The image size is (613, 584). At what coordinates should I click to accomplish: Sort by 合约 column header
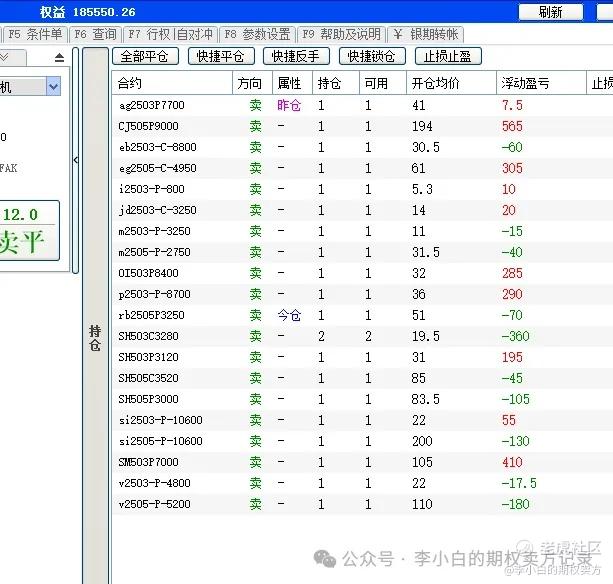[x=172, y=83]
